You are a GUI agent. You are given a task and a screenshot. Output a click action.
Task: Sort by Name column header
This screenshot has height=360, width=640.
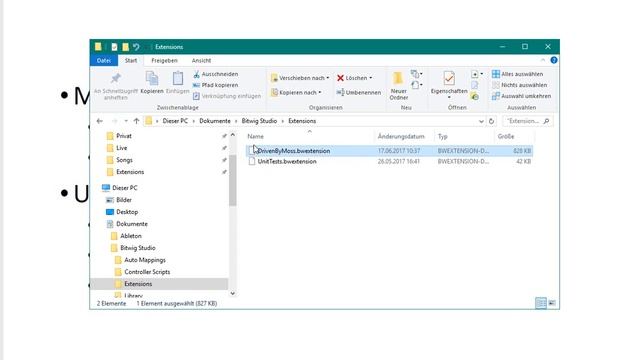(x=256, y=136)
